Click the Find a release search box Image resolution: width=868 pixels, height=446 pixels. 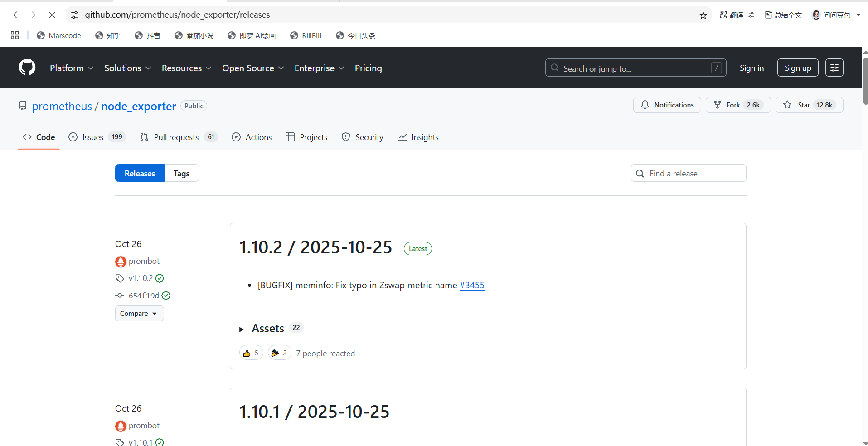pyautogui.click(x=689, y=173)
